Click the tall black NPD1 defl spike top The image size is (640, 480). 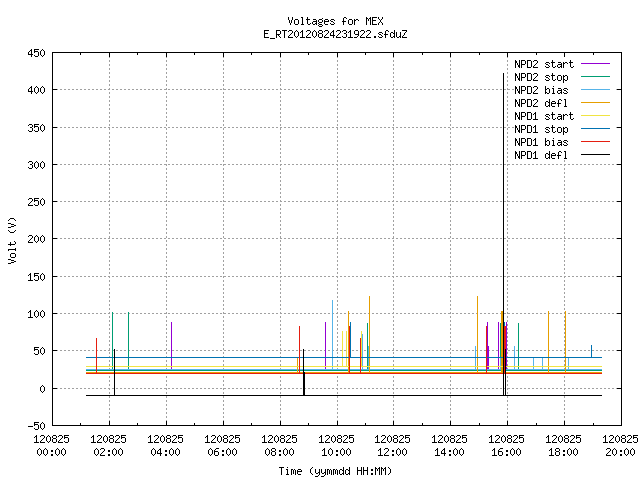pos(503,75)
